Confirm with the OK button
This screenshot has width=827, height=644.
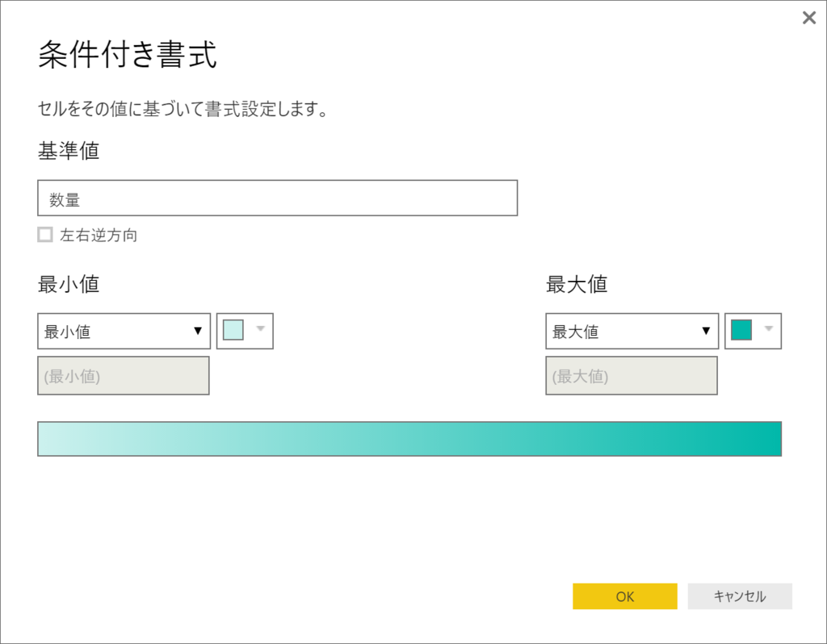point(625,596)
